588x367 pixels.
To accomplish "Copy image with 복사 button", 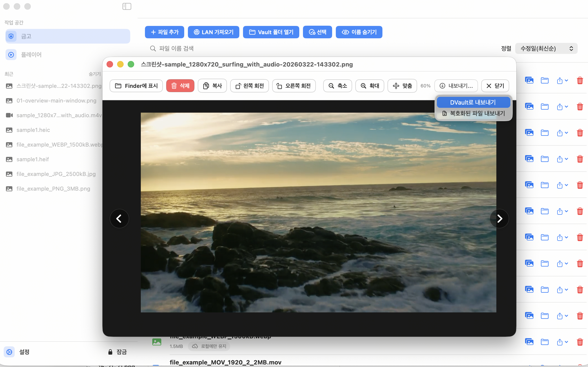I will [x=212, y=86].
